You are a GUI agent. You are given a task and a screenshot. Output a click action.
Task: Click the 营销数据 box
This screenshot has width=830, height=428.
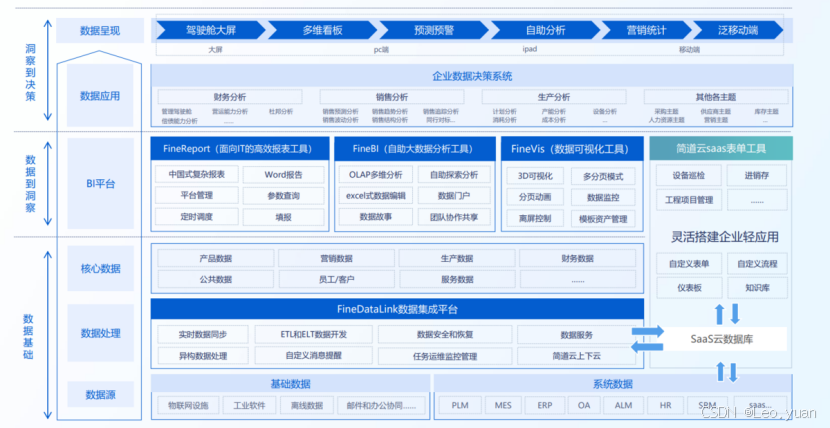pyautogui.click(x=337, y=258)
